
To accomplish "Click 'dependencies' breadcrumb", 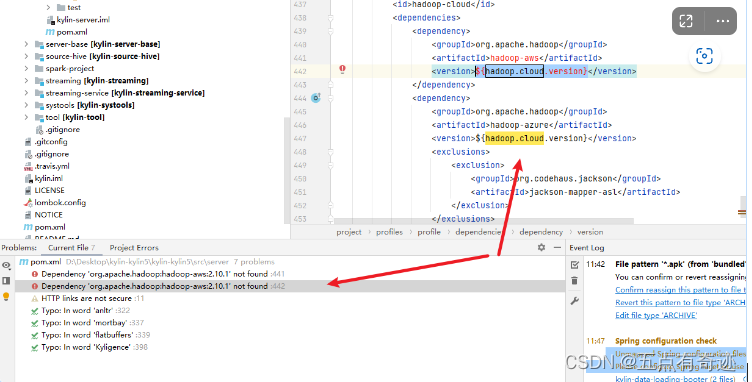I will (x=478, y=232).
